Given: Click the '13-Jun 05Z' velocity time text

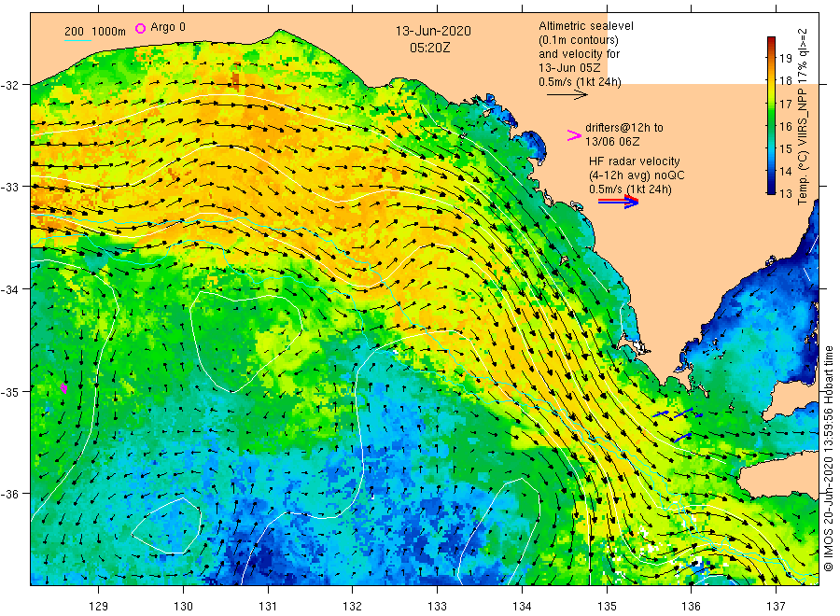Looking at the screenshot, I should click(570, 68).
